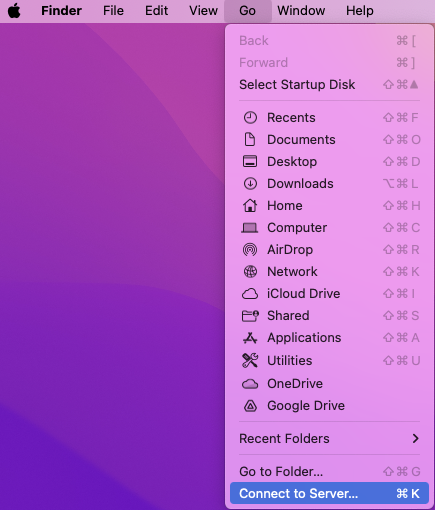Screen dimensions: 435x510
Task: Click the Applications icon
Action: 250,338
